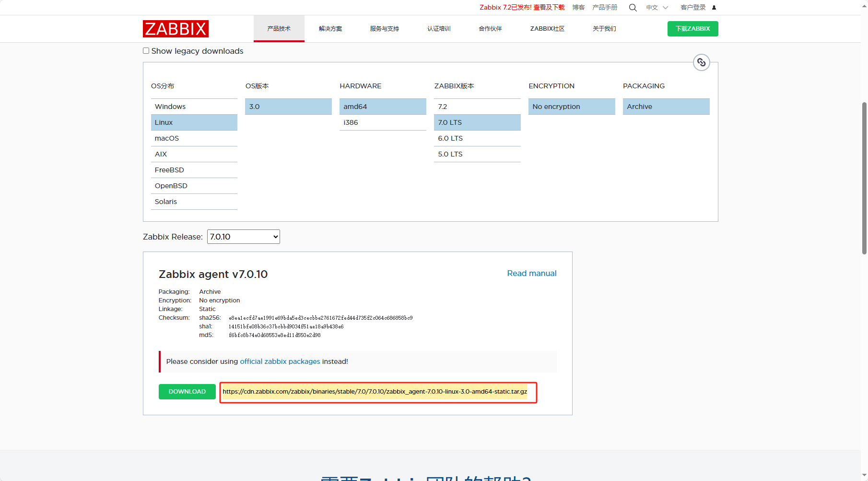Expand the 中文 language dropdown
Screen dimensions: 868x481
click(657, 8)
